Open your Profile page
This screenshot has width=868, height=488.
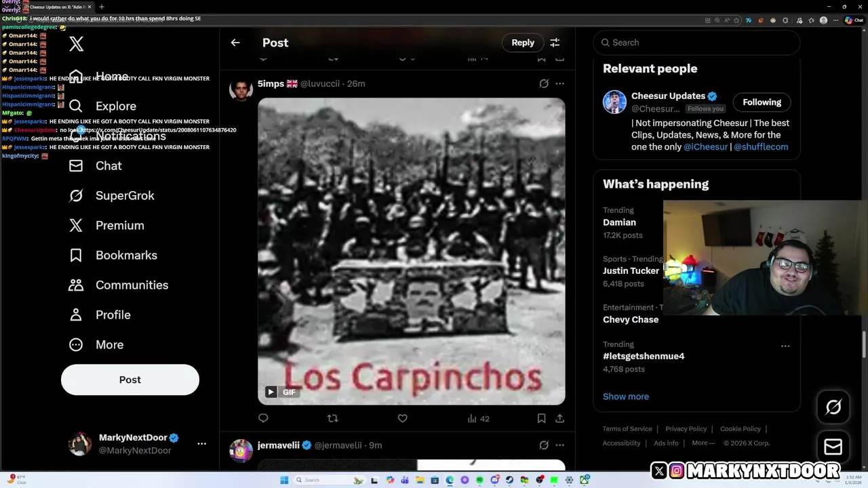pyautogui.click(x=99, y=314)
